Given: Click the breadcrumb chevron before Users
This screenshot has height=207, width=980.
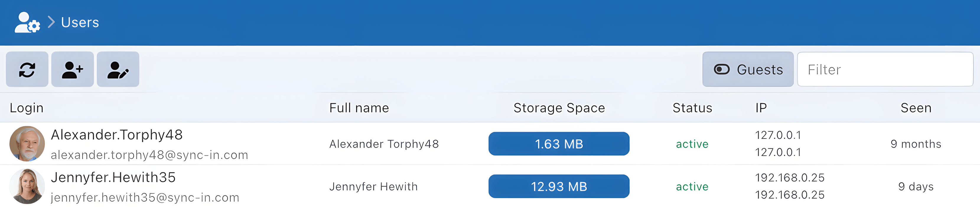Looking at the screenshot, I should 51,22.
